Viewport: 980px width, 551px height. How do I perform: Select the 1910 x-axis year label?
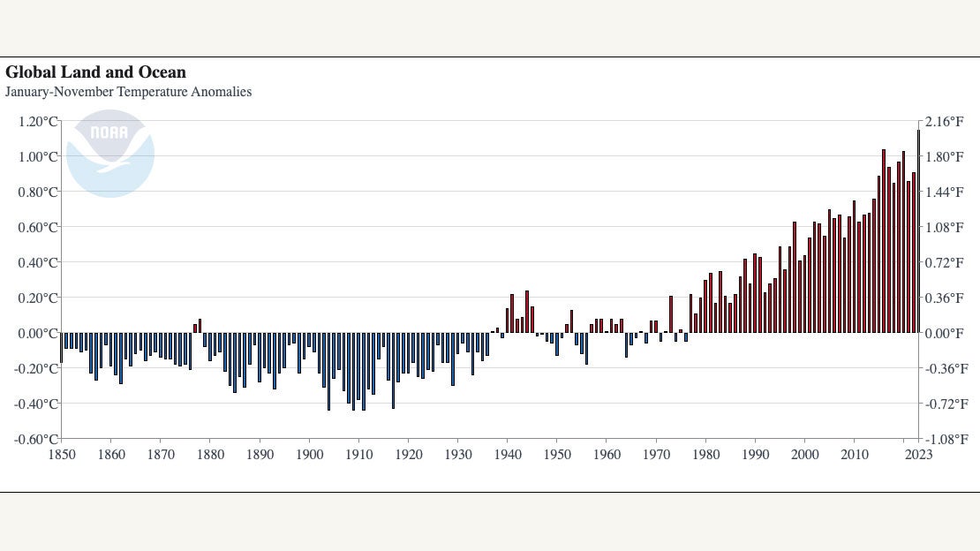[358, 455]
